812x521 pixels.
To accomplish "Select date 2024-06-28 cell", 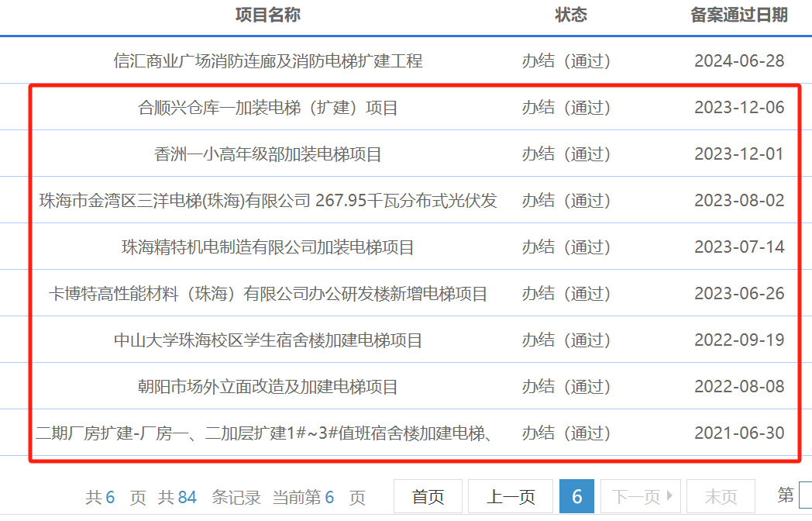I will pos(739,61).
